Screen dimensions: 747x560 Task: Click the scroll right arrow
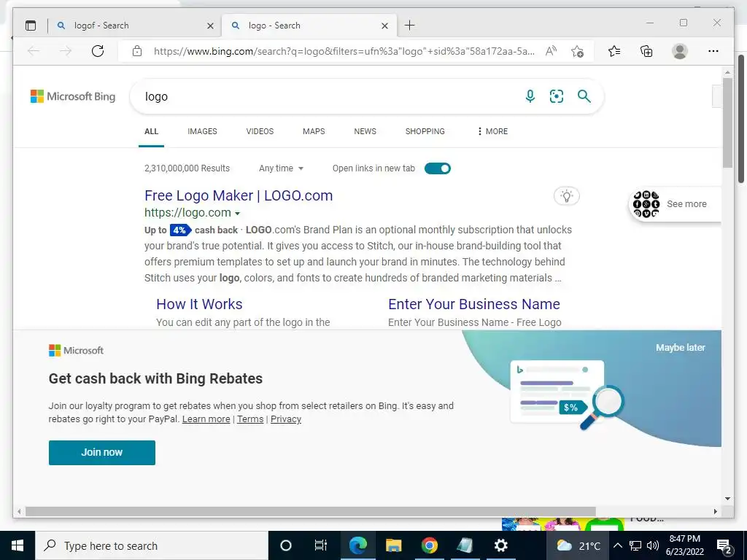[715, 511]
